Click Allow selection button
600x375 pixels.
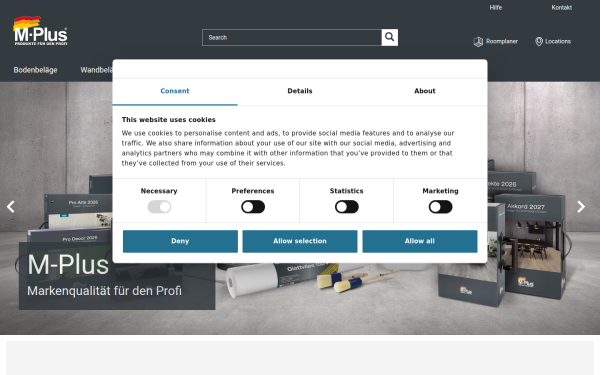pos(300,241)
